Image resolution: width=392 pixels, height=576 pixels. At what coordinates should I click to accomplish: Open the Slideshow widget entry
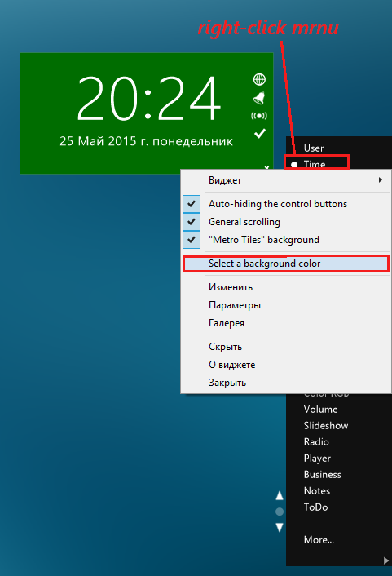[x=326, y=425]
